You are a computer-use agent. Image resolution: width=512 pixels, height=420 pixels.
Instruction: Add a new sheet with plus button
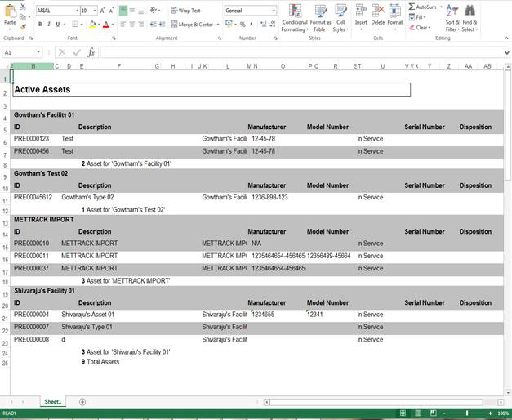tap(82, 402)
